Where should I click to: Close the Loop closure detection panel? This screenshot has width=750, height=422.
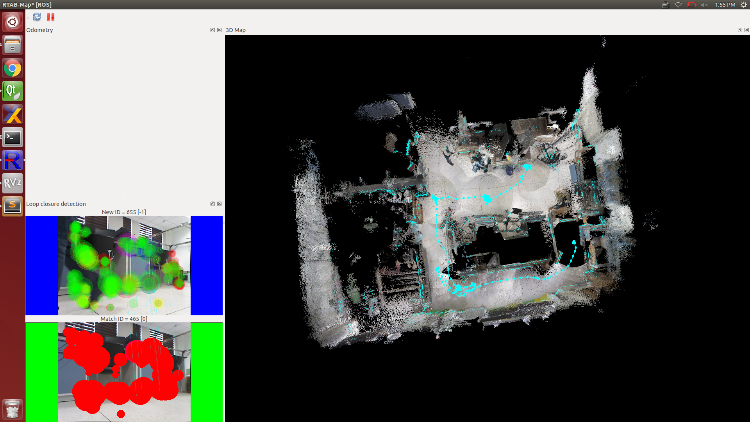(219, 204)
